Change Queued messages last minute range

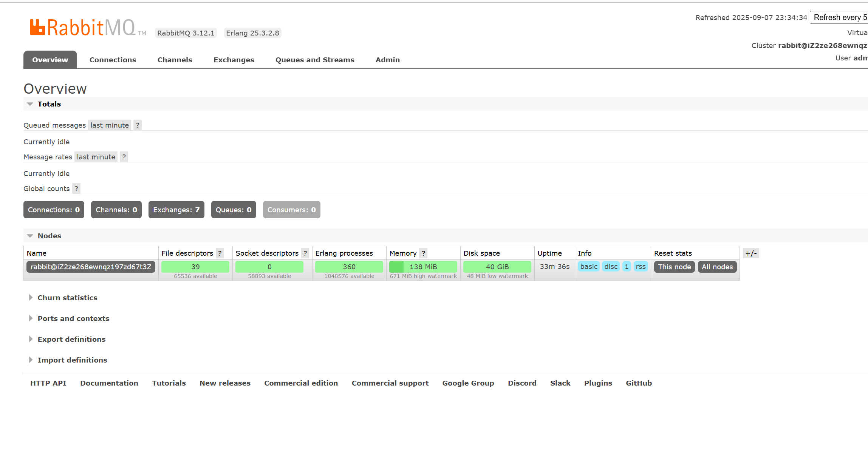pyautogui.click(x=110, y=125)
